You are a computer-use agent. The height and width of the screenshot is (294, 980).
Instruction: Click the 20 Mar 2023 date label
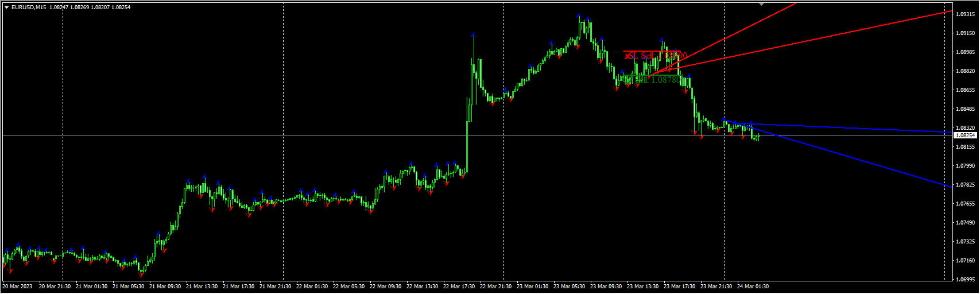pyautogui.click(x=18, y=287)
